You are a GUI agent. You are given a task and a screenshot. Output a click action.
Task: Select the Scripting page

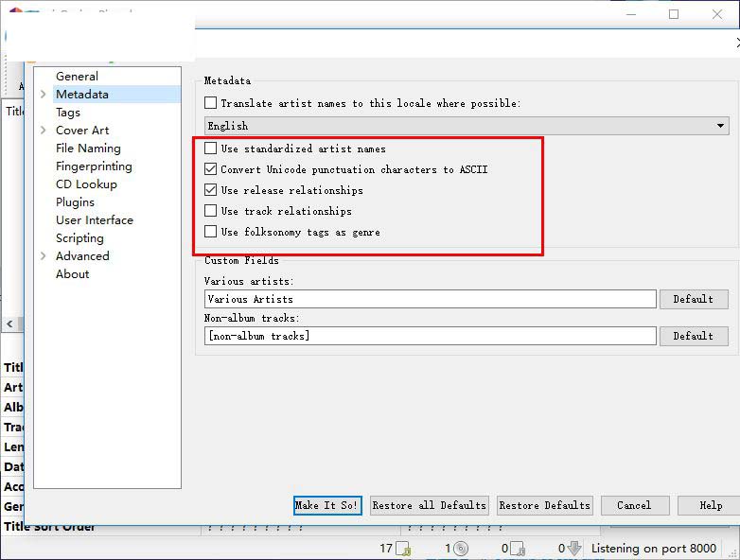pos(79,237)
